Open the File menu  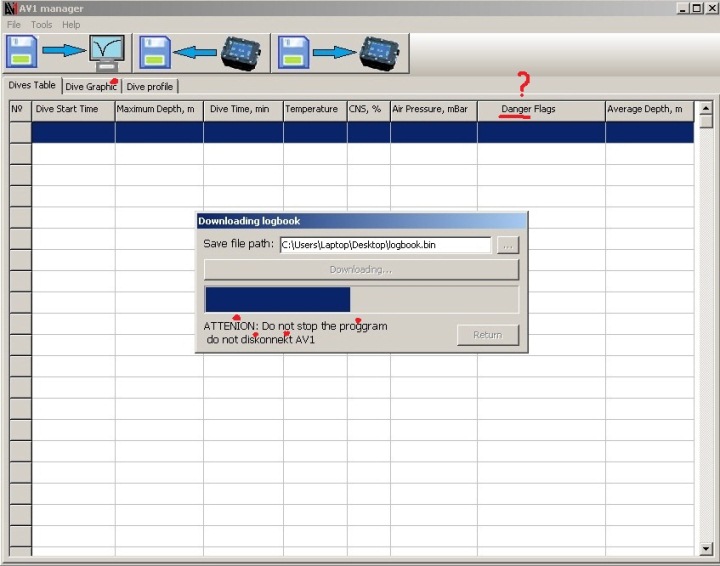[x=14, y=24]
